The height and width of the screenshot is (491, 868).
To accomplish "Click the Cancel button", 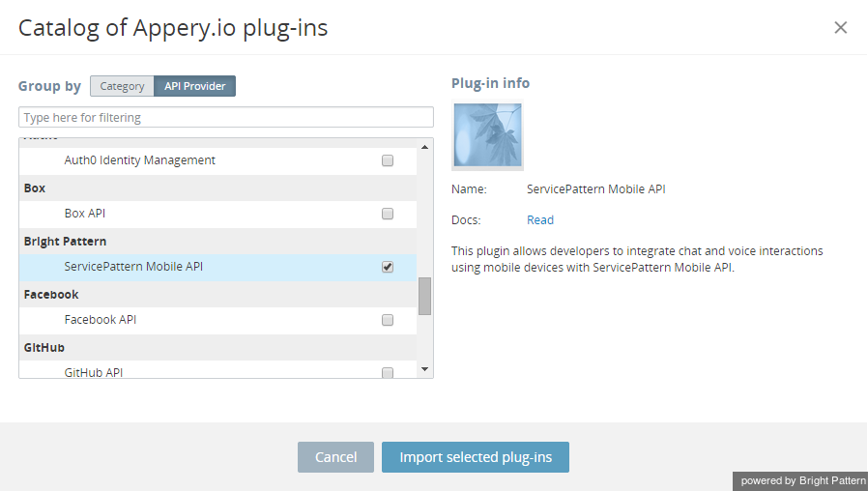I will pyautogui.click(x=336, y=457).
